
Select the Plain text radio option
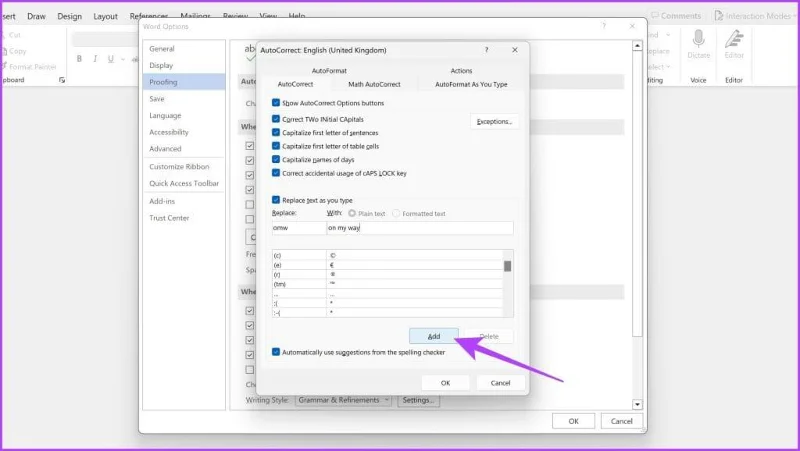click(352, 213)
